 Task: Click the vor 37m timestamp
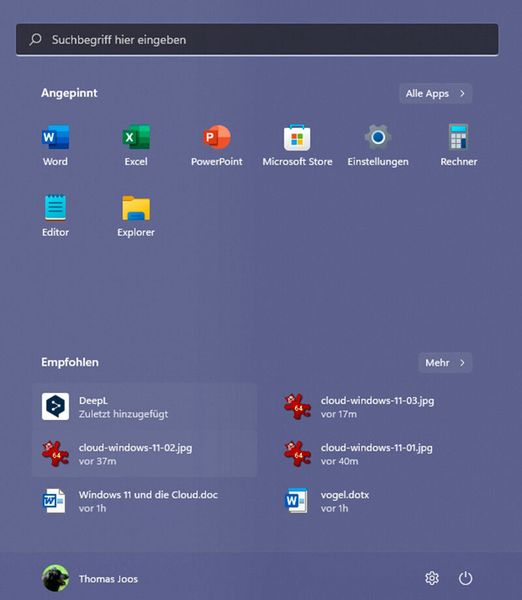pos(97,461)
